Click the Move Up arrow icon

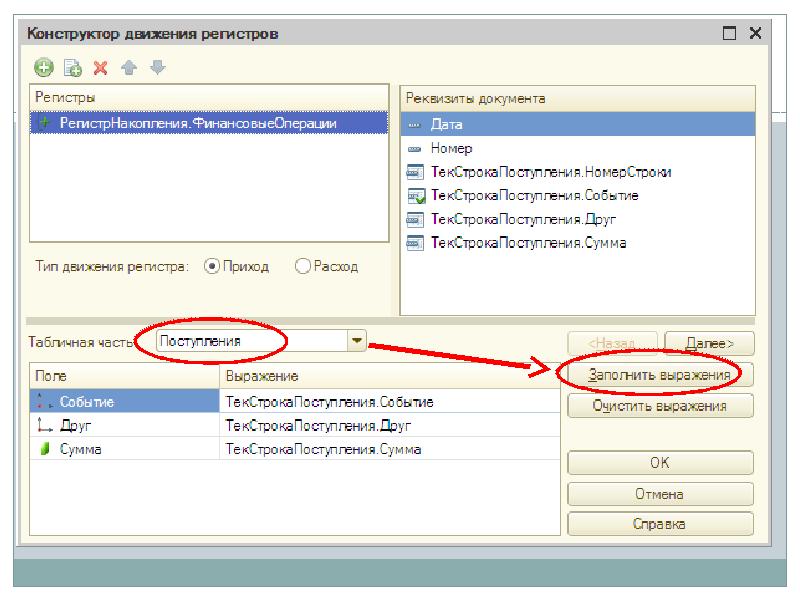[128, 68]
